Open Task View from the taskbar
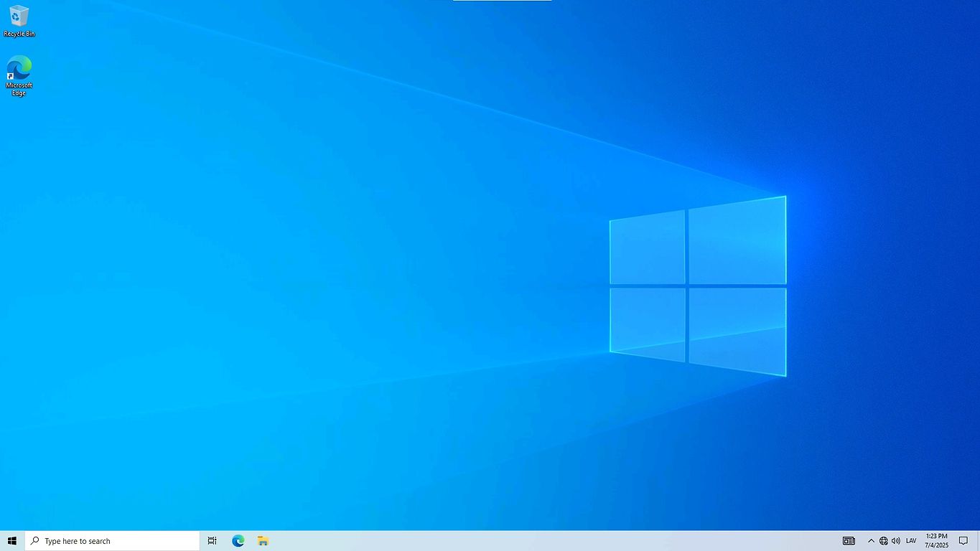 click(212, 541)
